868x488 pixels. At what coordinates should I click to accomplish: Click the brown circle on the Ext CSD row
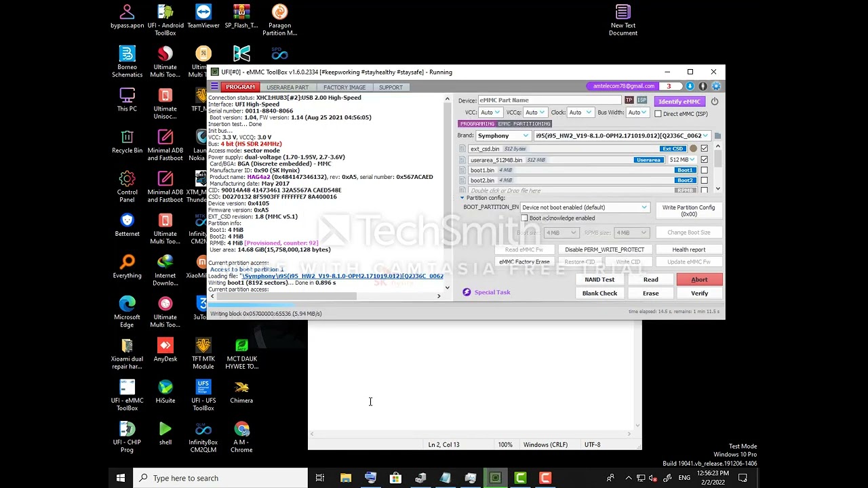(693, 149)
